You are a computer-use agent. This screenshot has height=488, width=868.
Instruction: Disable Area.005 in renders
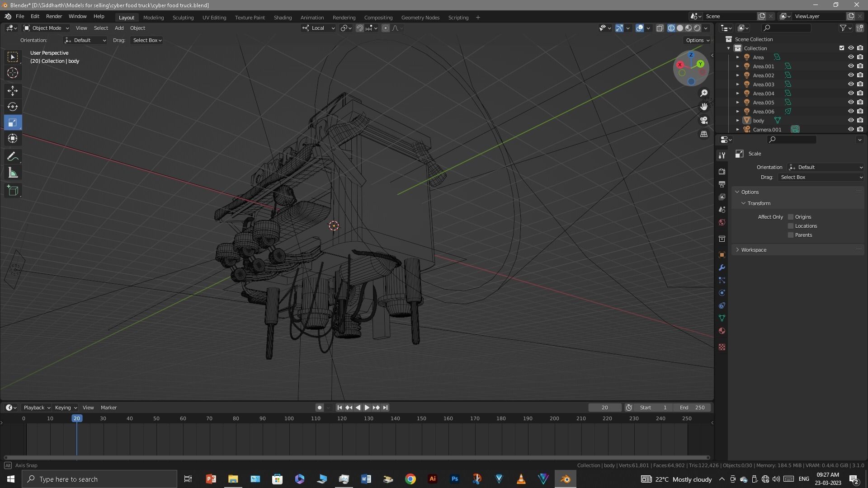click(860, 102)
